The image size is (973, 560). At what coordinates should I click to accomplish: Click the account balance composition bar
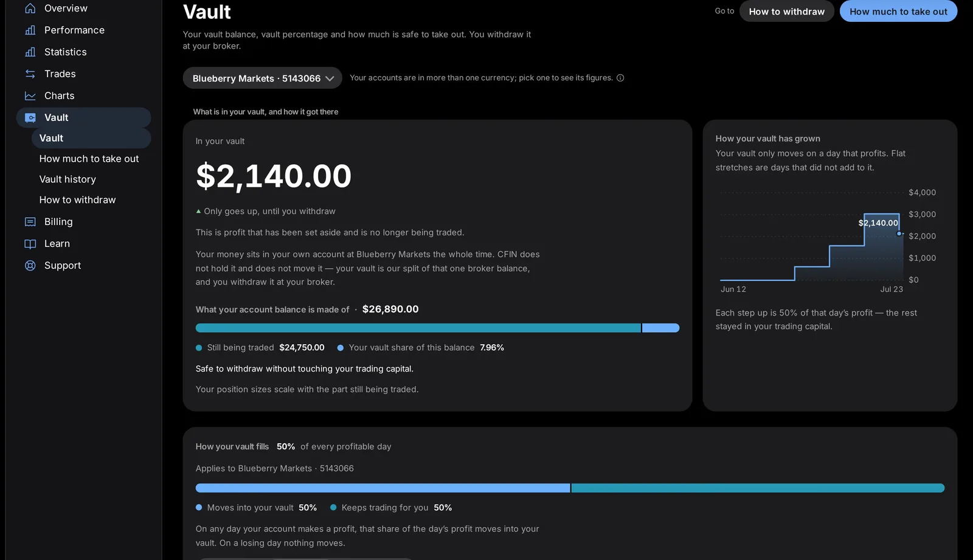pyautogui.click(x=437, y=328)
